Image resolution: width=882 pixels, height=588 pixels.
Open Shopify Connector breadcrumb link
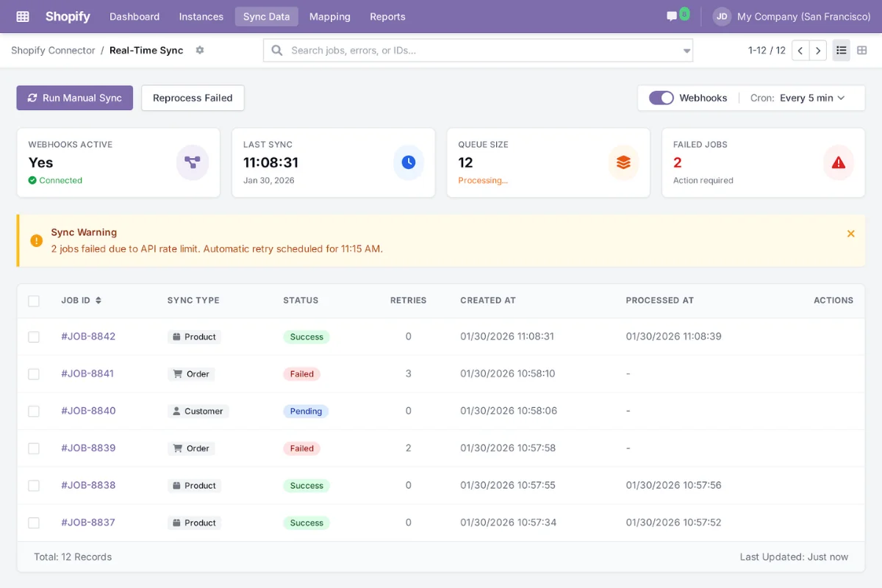[x=53, y=50]
